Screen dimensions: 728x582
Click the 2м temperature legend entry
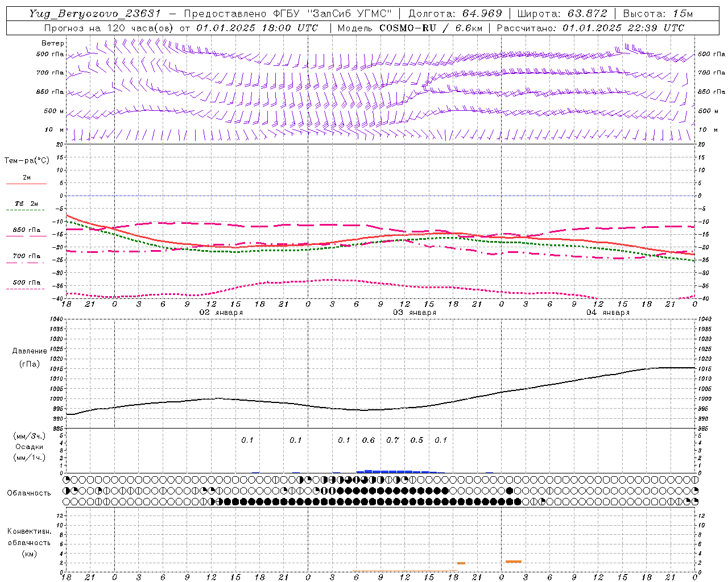(x=27, y=178)
